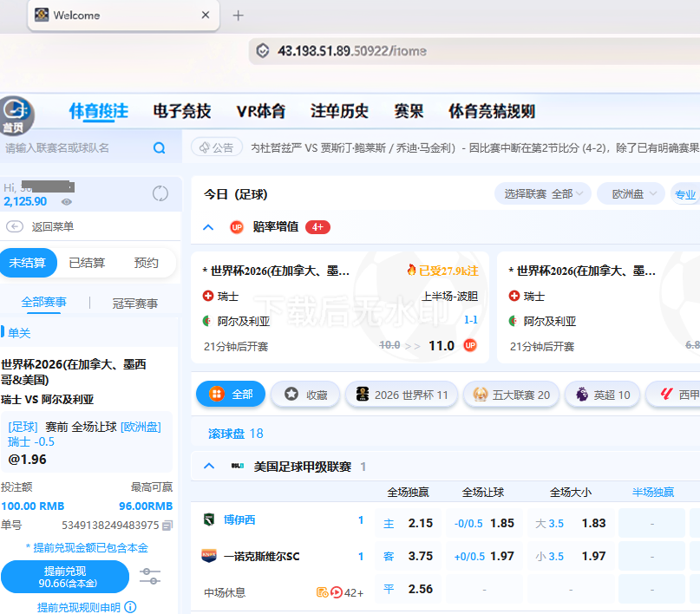
Task: Refresh the account balance icon
Action: click(160, 193)
